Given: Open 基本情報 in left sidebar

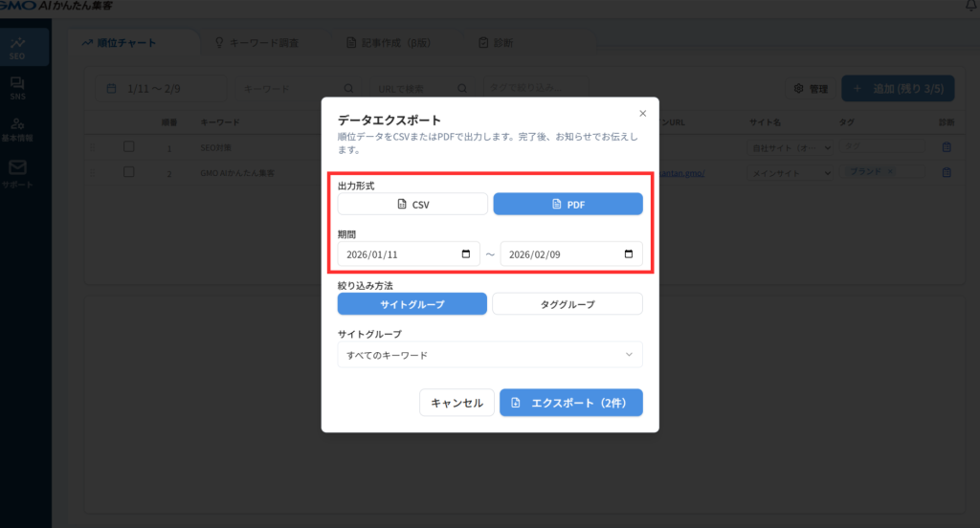Looking at the screenshot, I should [17, 129].
